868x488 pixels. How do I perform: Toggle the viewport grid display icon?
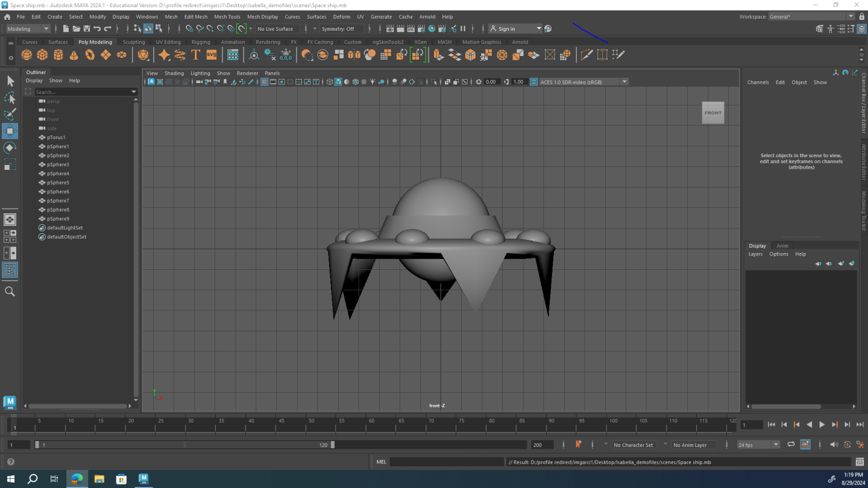click(265, 82)
